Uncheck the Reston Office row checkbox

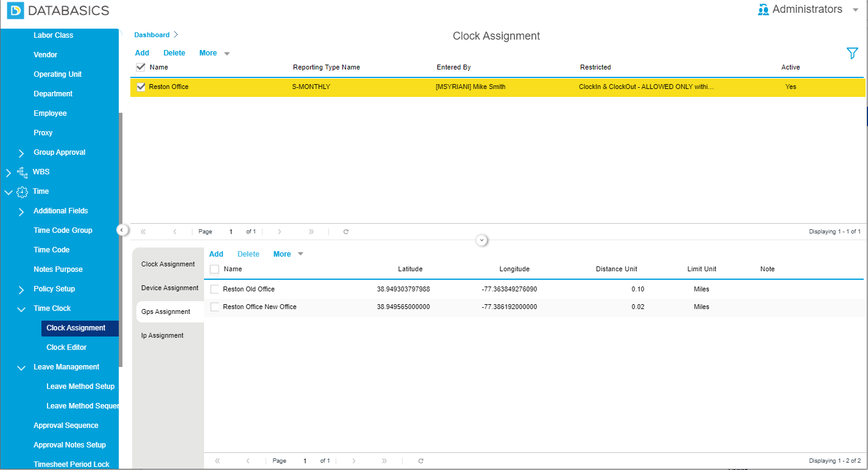click(x=141, y=87)
